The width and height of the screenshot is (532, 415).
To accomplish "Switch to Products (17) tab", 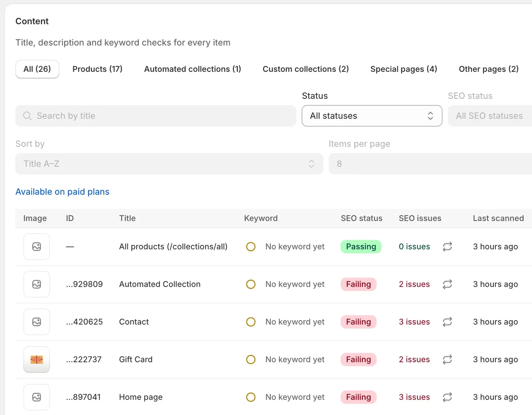I will tap(97, 69).
